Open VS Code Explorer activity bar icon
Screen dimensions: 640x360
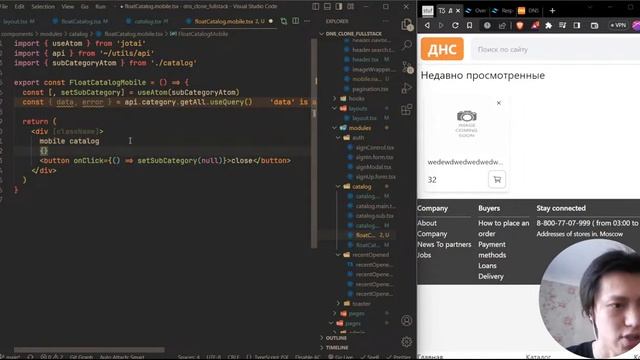point(407,25)
